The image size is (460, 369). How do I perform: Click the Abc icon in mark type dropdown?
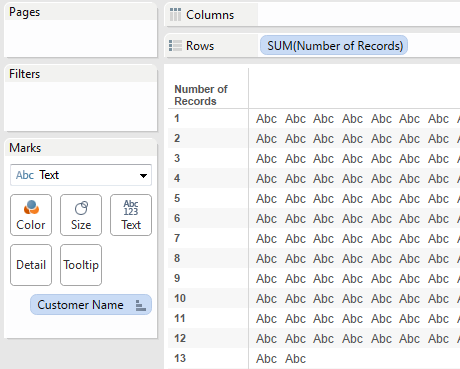tap(25, 175)
